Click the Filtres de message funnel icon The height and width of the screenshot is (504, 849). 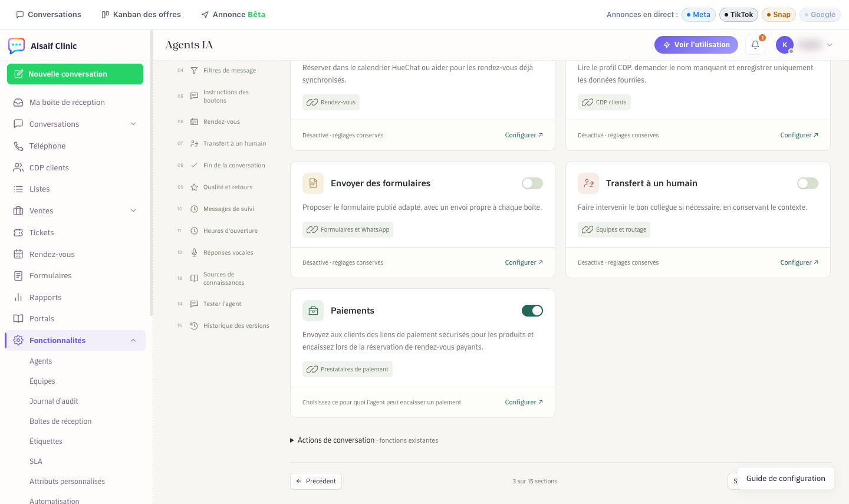pyautogui.click(x=194, y=71)
